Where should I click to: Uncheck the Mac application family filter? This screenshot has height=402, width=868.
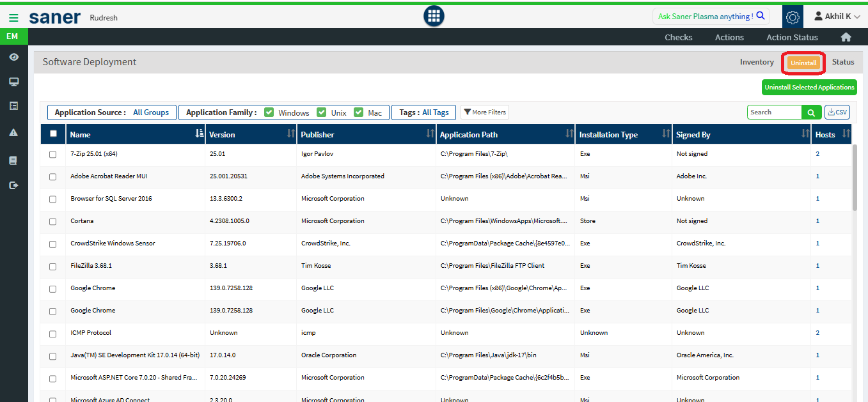point(359,112)
